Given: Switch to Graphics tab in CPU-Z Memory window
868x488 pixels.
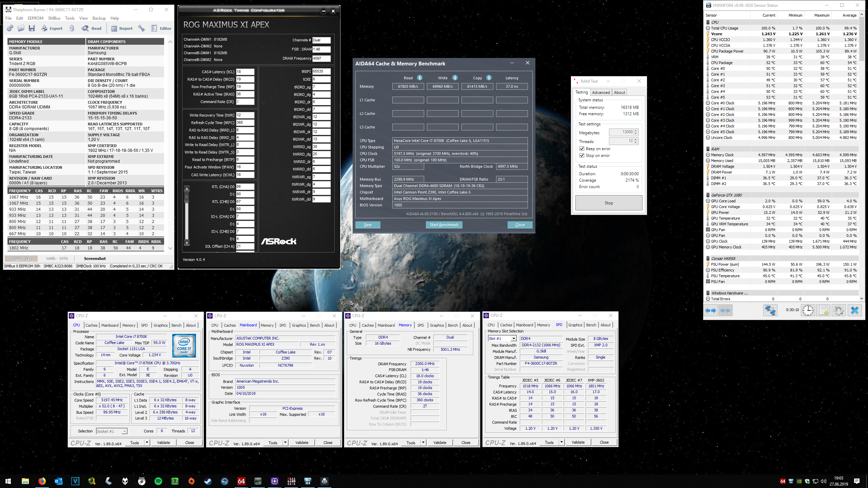Looking at the screenshot, I should tap(437, 325).
